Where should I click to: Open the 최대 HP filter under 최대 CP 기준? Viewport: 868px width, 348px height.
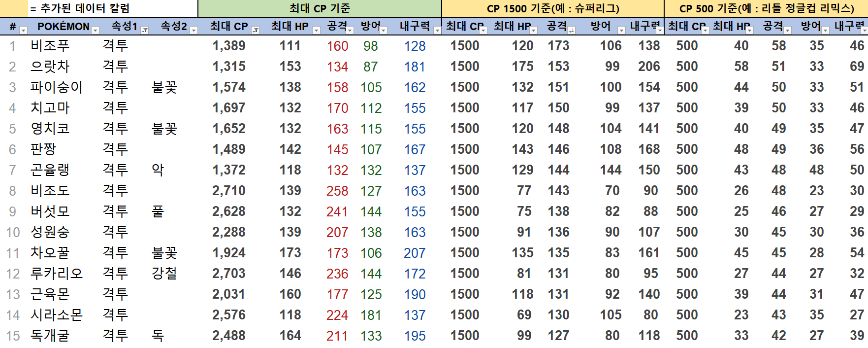click(316, 31)
